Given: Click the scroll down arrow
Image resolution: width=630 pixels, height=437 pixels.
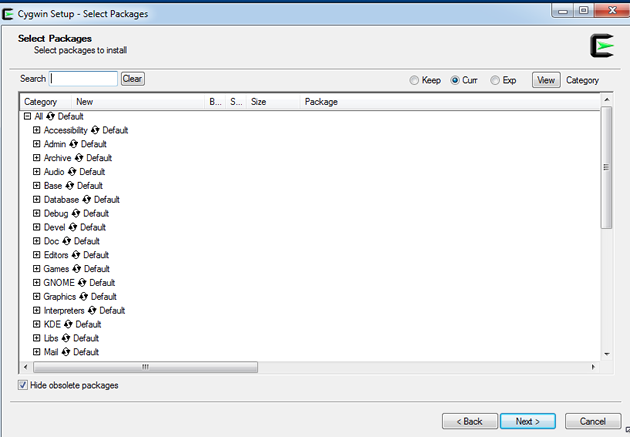Looking at the screenshot, I should pyautogui.click(x=607, y=354).
